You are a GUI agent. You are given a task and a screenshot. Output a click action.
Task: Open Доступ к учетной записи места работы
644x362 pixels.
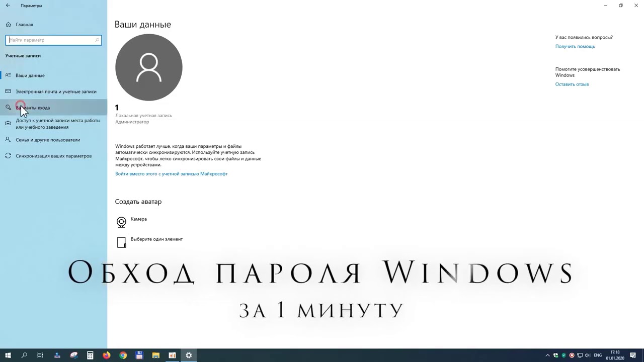[x=53, y=124]
